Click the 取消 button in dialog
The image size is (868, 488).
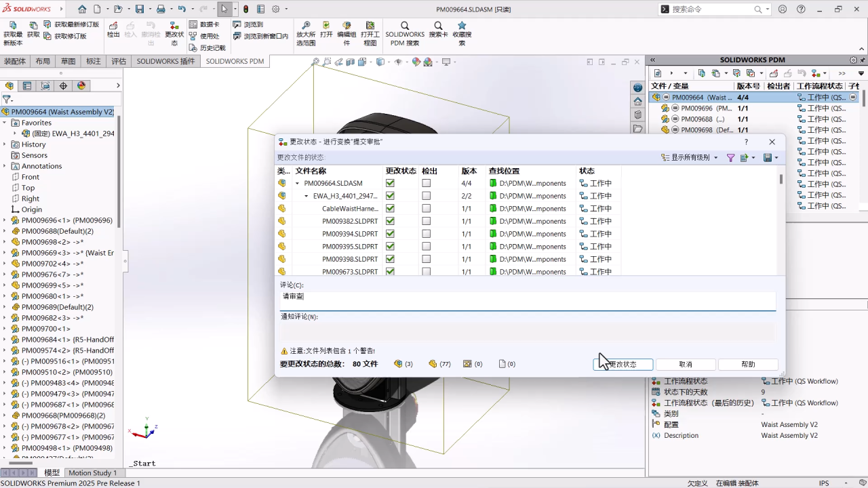(x=686, y=364)
